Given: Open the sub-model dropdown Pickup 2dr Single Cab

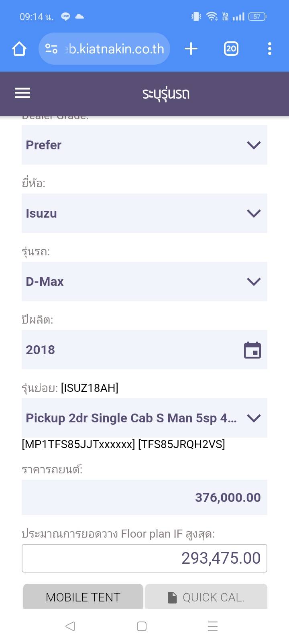Looking at the screenshot, I should [x=144, y=418].
